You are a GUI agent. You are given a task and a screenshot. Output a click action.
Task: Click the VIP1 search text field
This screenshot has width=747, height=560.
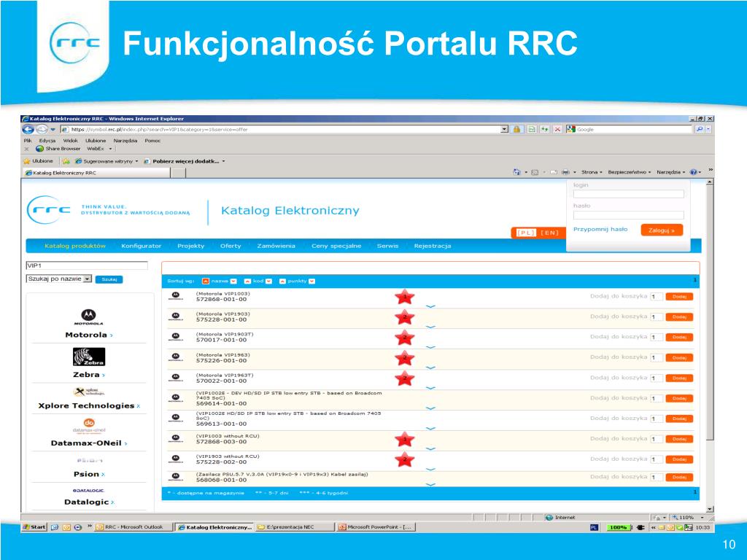(87, 265)
